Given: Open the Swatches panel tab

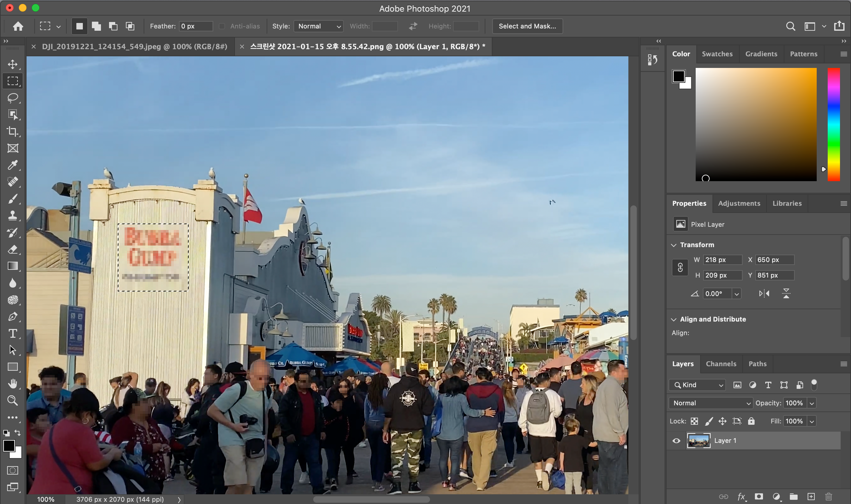Looking at the screenshot, I should [717, 54].
